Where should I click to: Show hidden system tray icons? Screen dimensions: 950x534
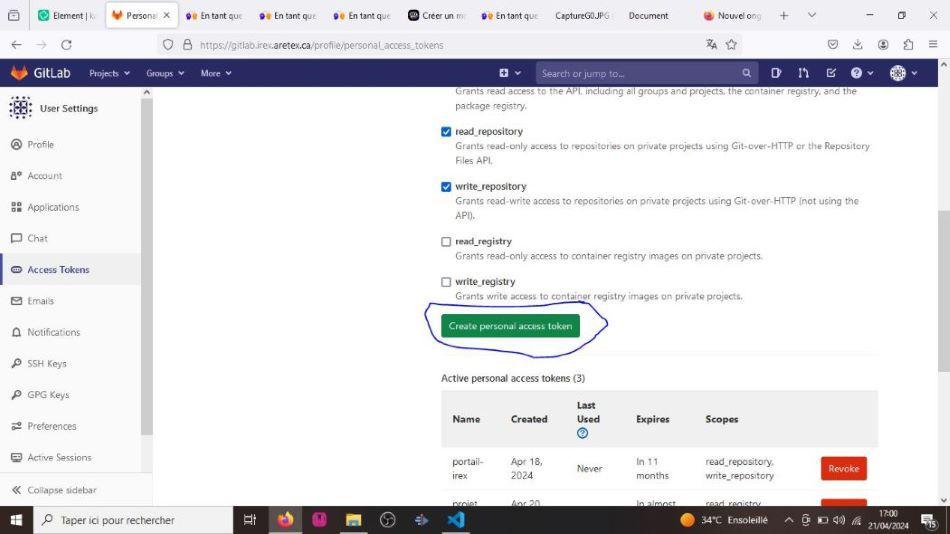pos(788,520)
